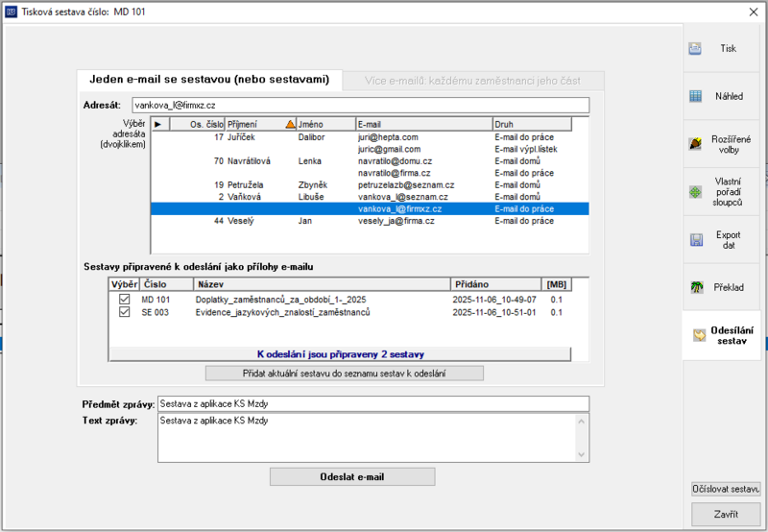
Task: Click the first name Zbyněk cell
Action: [313, 185]
